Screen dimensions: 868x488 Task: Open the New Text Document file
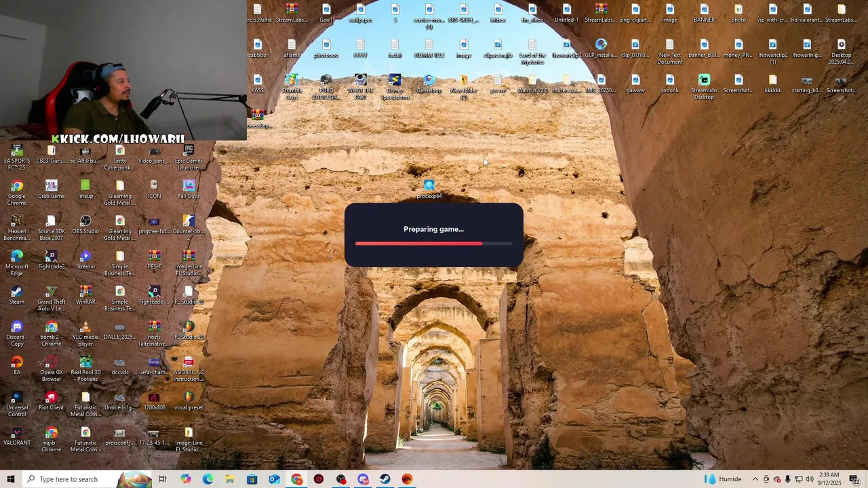669,52
